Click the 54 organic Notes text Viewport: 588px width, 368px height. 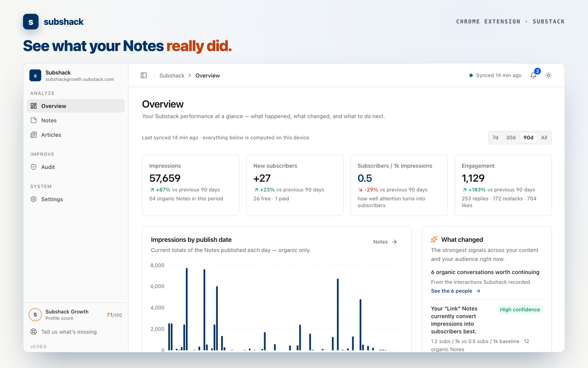coord(186,199)
